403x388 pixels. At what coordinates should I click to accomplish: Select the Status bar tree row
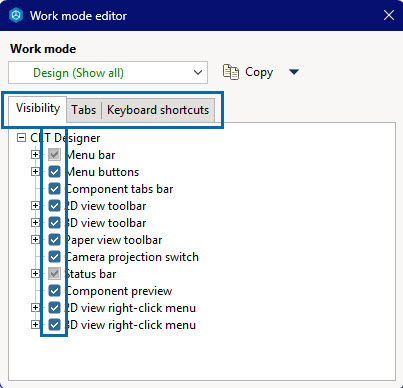pyautogui.click(x=90, y=274)
